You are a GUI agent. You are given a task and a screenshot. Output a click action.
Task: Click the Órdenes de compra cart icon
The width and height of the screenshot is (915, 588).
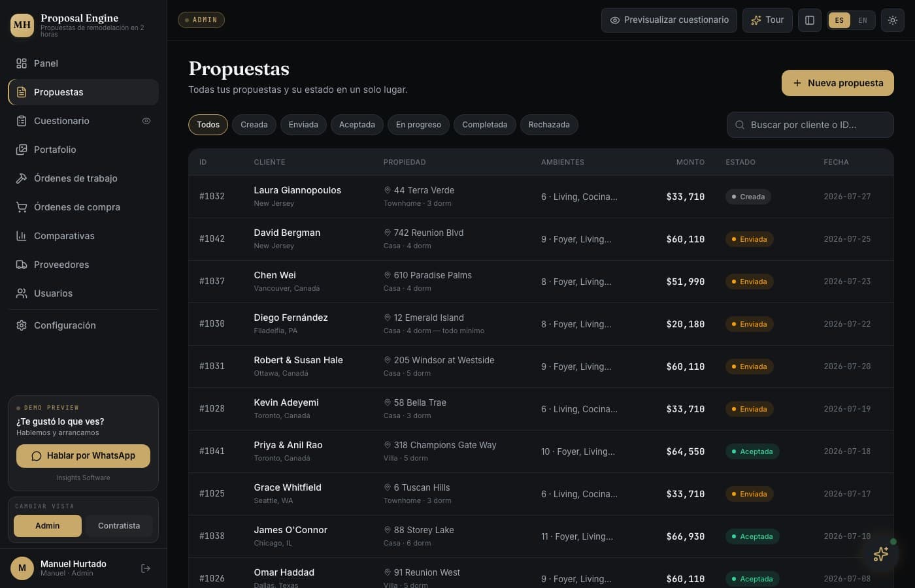pos(22,207)
